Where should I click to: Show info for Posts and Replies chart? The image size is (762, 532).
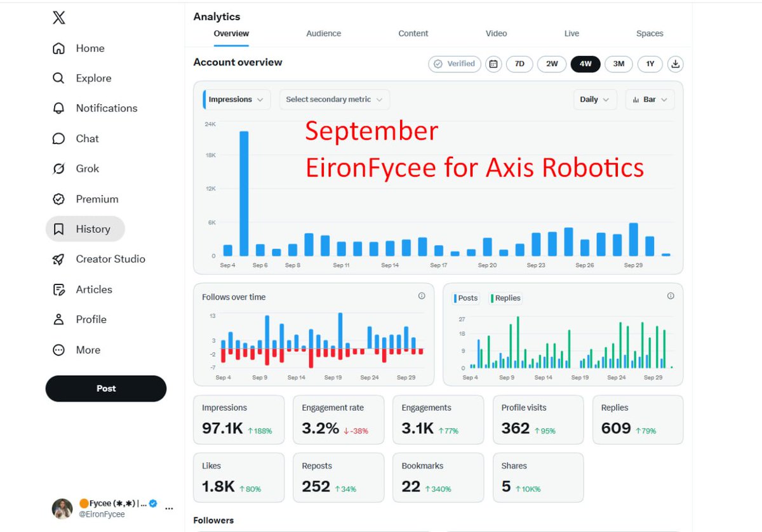click(x=671, y=296)
